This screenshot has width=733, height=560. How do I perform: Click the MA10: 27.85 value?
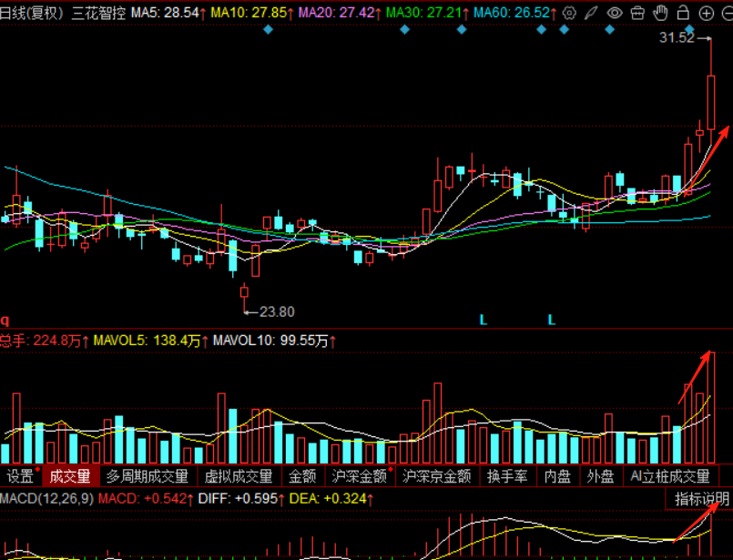click(x=252, y=13)
